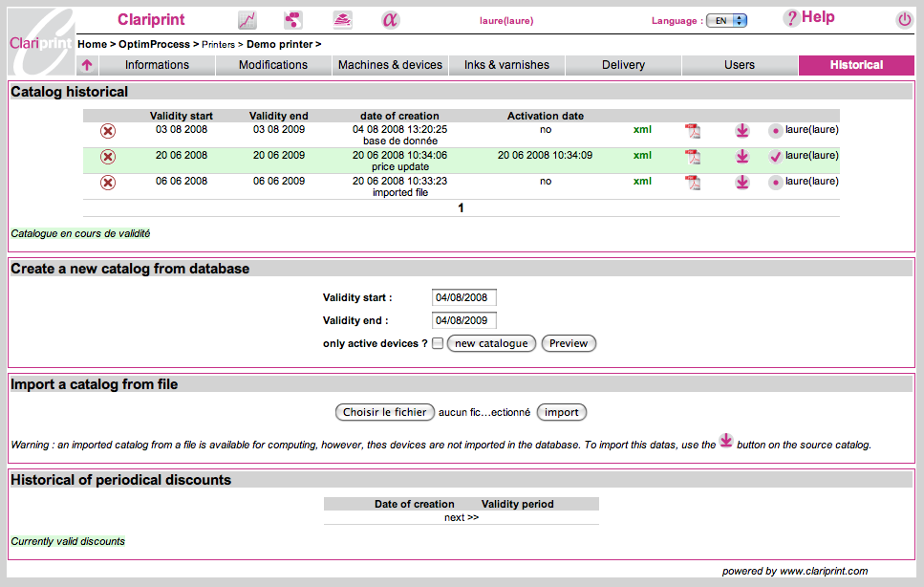Toggle the only active devices checkbox
The height and width of the screenshot is (587, 924).
(438, 344)
